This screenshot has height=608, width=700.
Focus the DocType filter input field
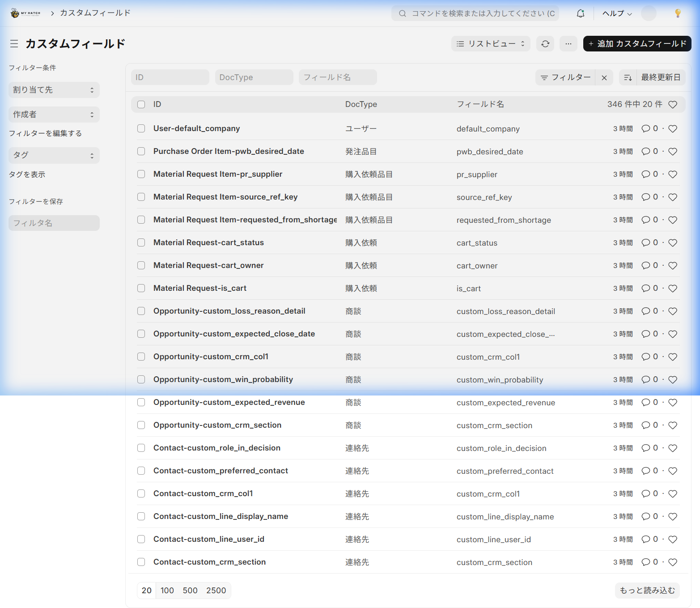pos(254,77)
